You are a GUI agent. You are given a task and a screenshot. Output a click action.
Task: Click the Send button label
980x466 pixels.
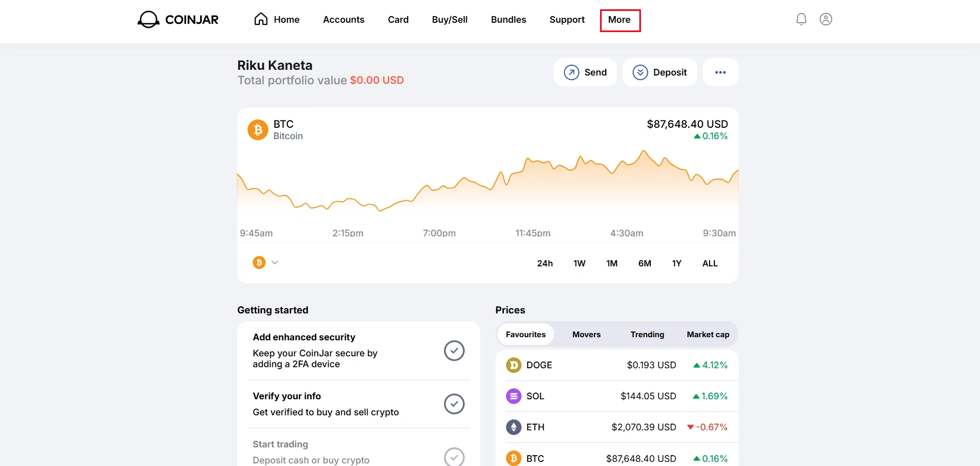tap(595, 72)
